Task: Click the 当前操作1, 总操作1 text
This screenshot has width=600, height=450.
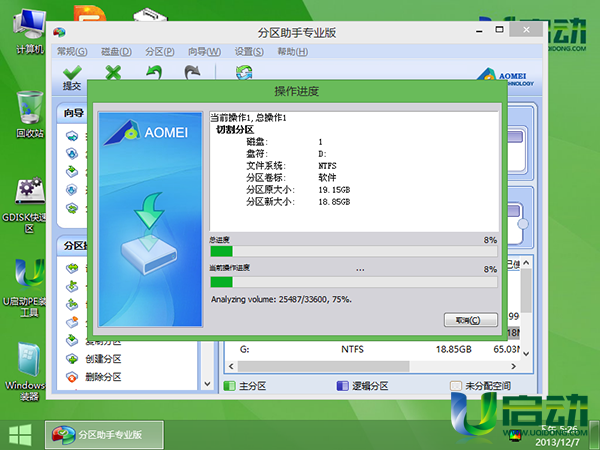Action: [x=248, y=118]
